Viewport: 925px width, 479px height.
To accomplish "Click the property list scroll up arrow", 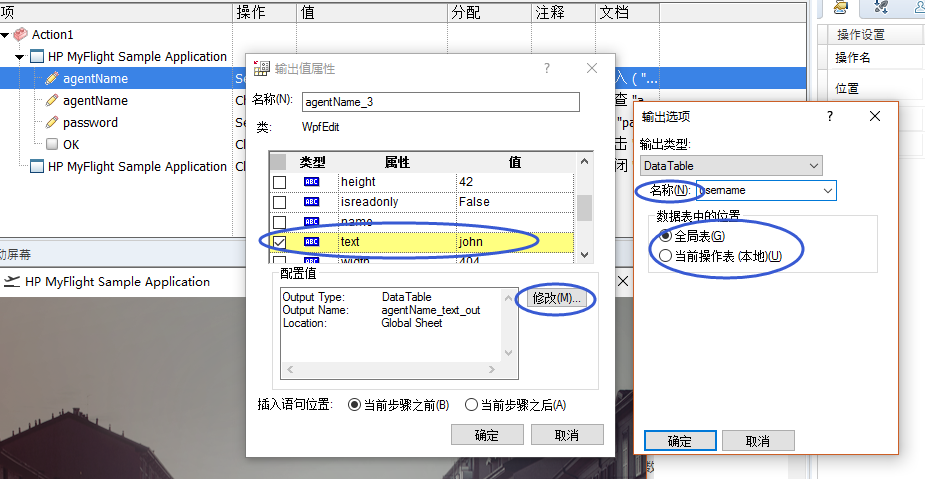I will pos(584,161).
